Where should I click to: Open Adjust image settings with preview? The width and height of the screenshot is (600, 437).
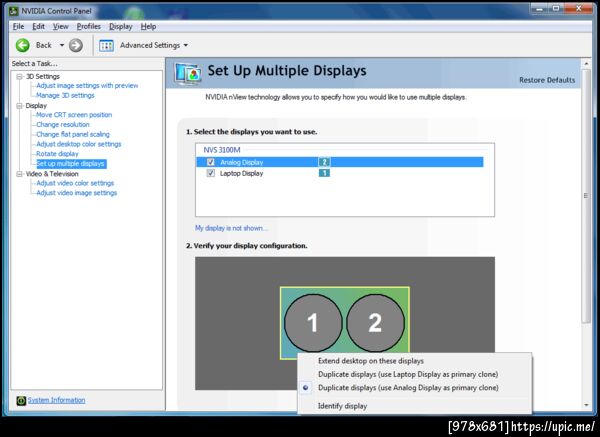point(87,86)
